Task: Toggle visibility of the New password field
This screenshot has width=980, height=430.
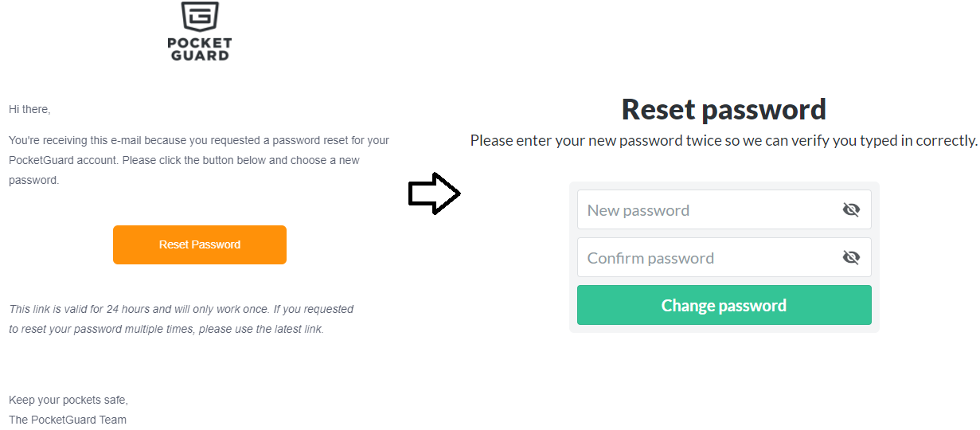Action: [851, 209]
